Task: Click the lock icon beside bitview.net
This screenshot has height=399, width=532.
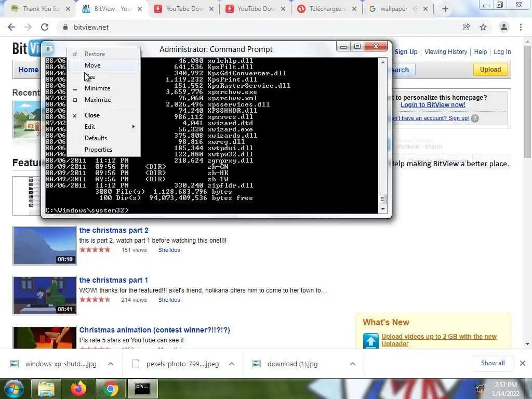Action: (65, 27)
